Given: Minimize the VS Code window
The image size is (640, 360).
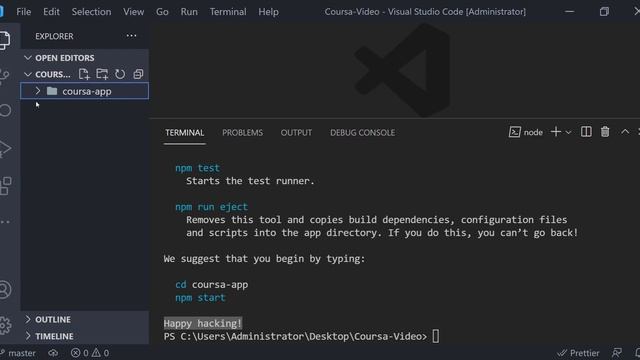Looking at the screenshot, I should point(569,12).
